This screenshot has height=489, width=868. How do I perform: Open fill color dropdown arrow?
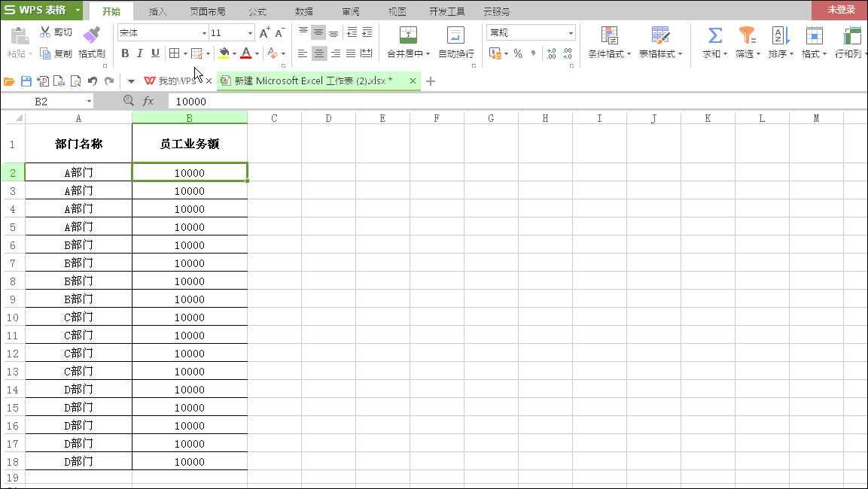(x=235, y=53)
